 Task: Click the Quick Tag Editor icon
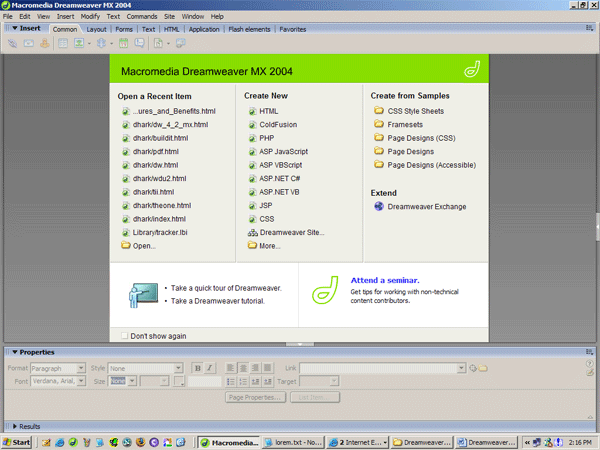point(590,372)
